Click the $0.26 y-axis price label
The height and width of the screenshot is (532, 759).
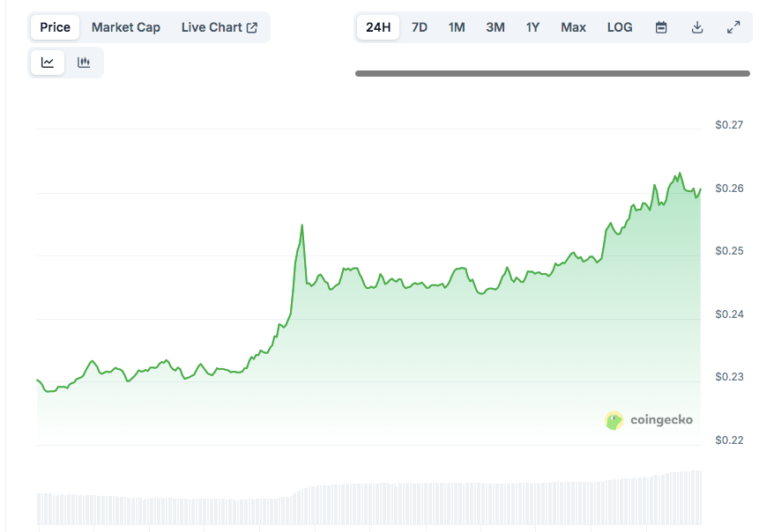pos(729,188)
